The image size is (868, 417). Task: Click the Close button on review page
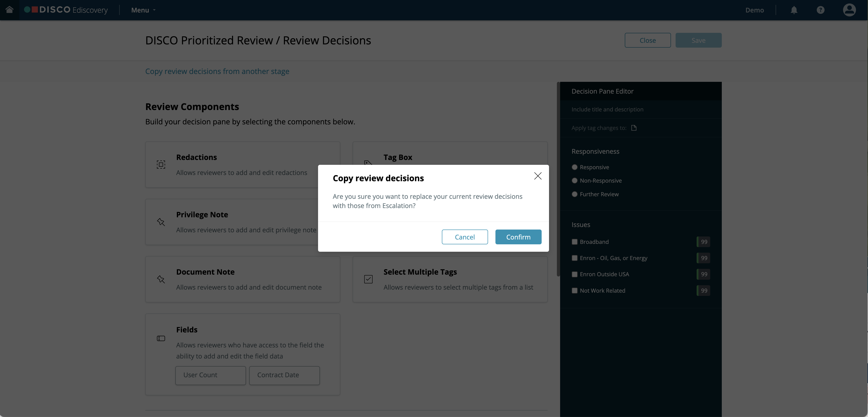pyautogui.click(x=648, y=40)
